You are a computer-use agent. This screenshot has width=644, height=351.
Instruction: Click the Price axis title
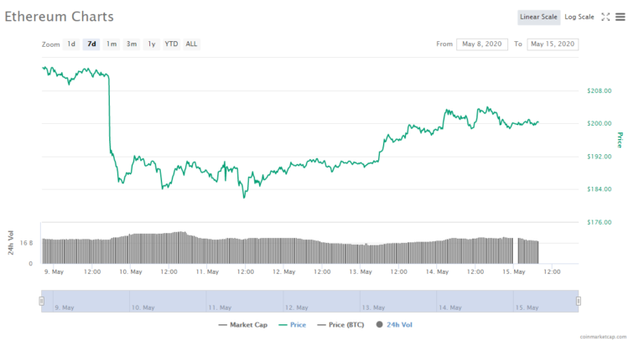coord(620,140)
